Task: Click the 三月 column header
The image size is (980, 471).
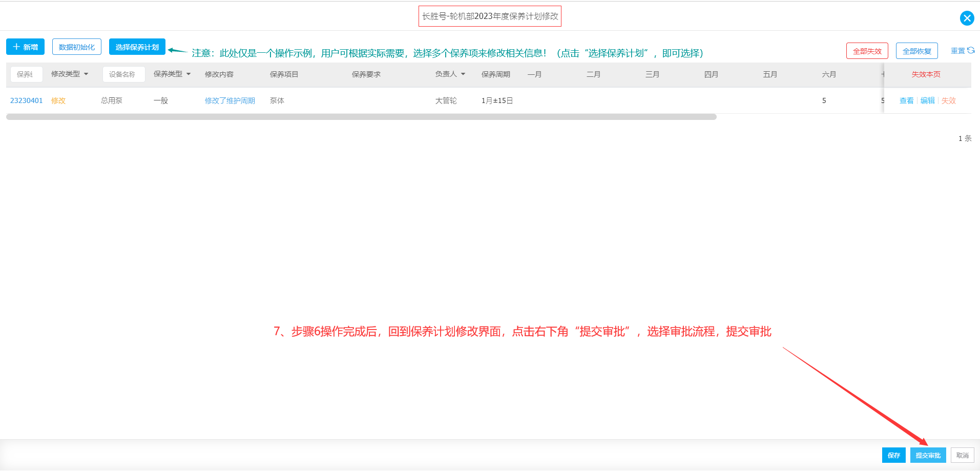Action: click(653, 74)
